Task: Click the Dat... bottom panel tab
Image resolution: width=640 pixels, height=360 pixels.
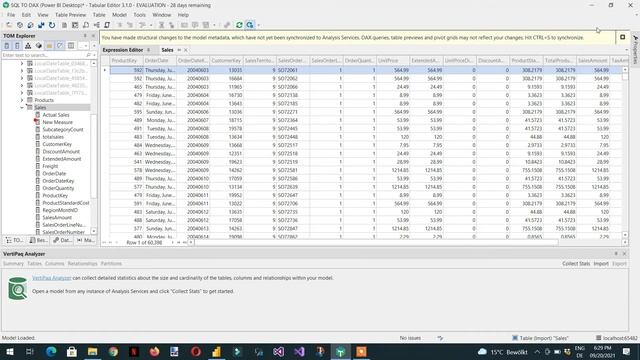Action: tap(62, 240)
